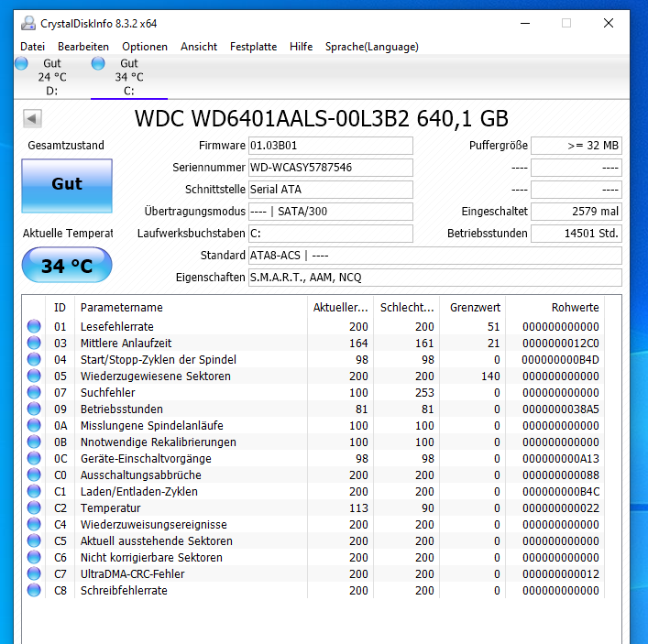Click the status orb for drive D:
The width and height of the screenshot is (648, 644).
[x=21, y=63]
